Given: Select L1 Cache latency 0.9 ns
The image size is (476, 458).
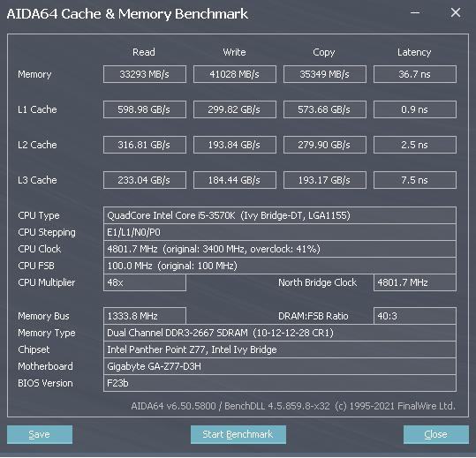Looking at the screenshot, I should point(415,109).
